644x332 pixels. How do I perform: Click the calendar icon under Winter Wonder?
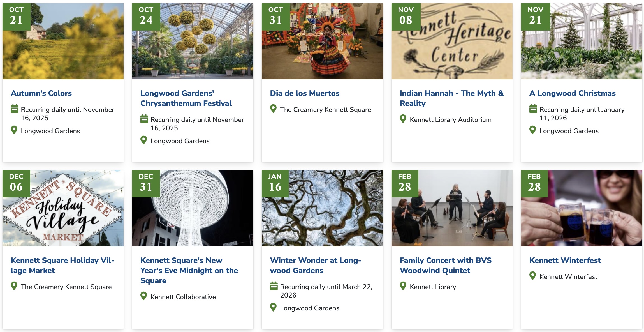click(274, 286)
